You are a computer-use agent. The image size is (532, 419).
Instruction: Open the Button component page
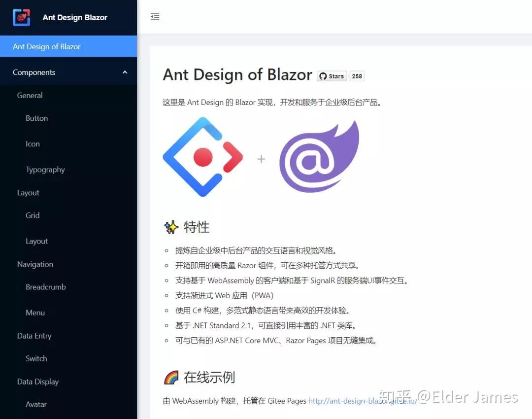point(36,118)
